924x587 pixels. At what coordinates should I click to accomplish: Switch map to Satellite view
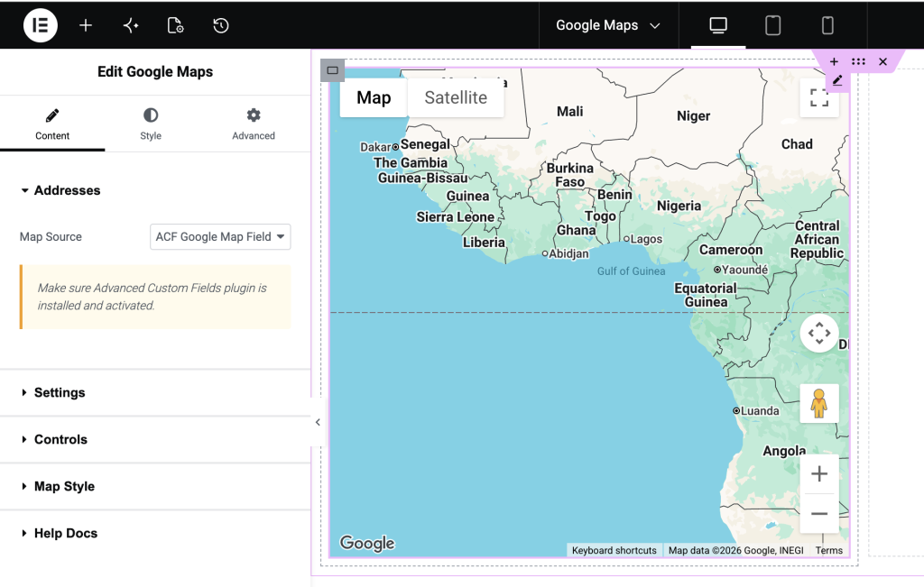coord(456,97)
